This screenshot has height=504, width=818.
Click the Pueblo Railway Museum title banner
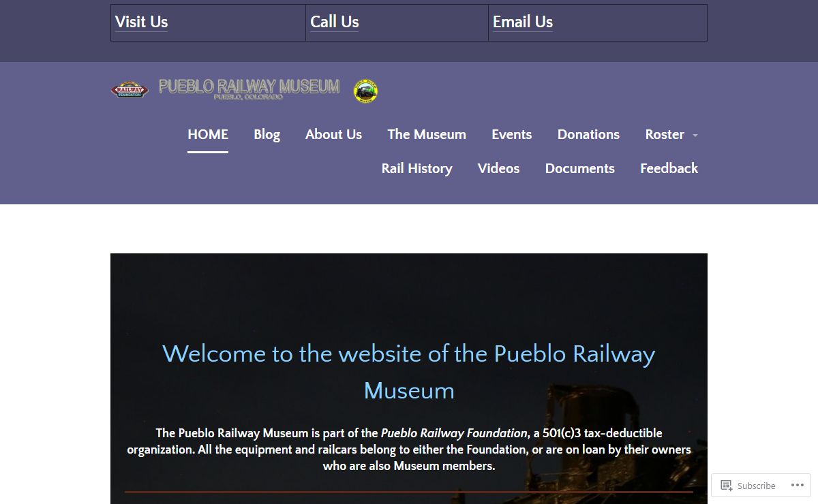(x=249, y=89)
